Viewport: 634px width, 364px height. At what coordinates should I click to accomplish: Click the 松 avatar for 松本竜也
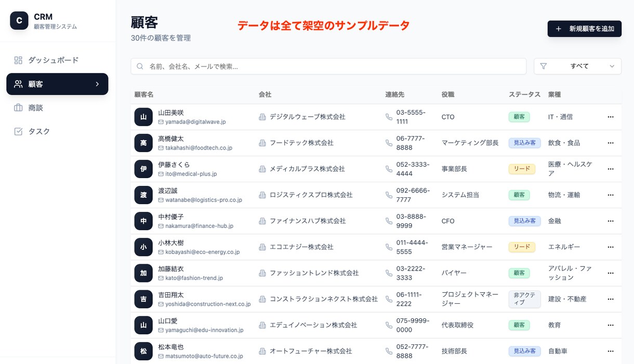coord(143,351)
